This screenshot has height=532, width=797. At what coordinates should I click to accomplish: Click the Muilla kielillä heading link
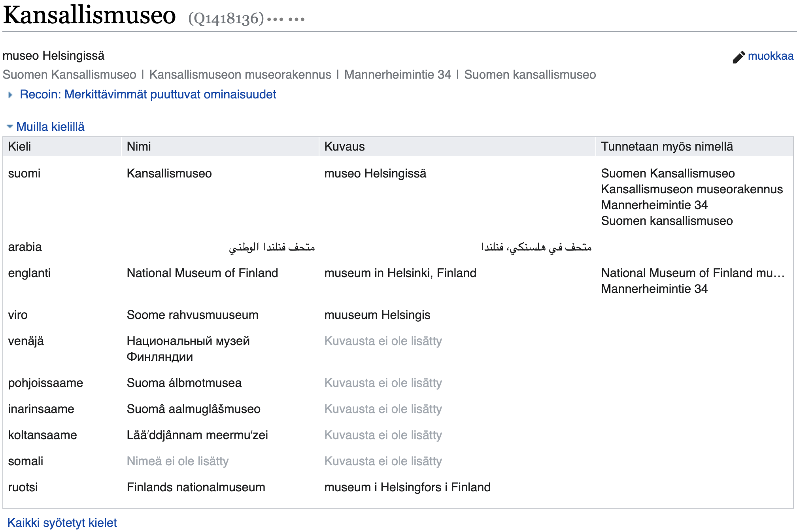[x=50, y=127]
